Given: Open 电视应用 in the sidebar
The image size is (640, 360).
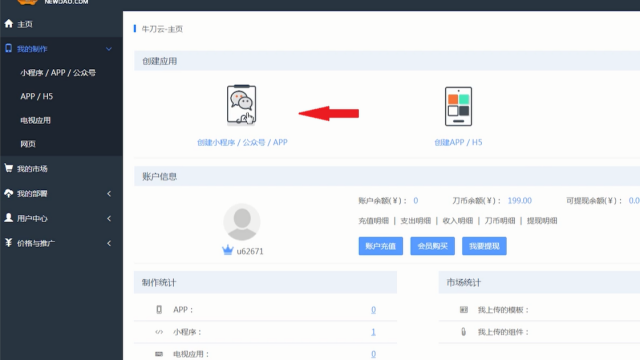Looking at the screenshot, I should (x=36, y=120).
